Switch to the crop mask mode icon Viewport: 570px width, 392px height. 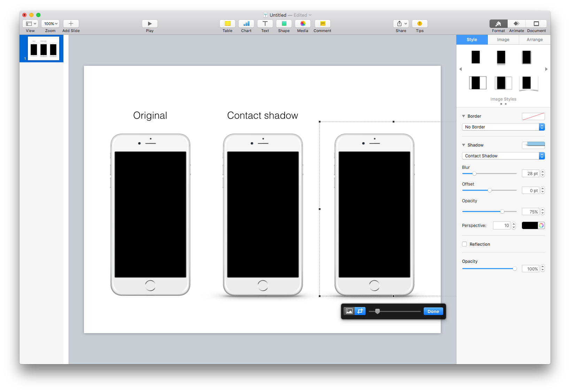click(x=360, y=311)
